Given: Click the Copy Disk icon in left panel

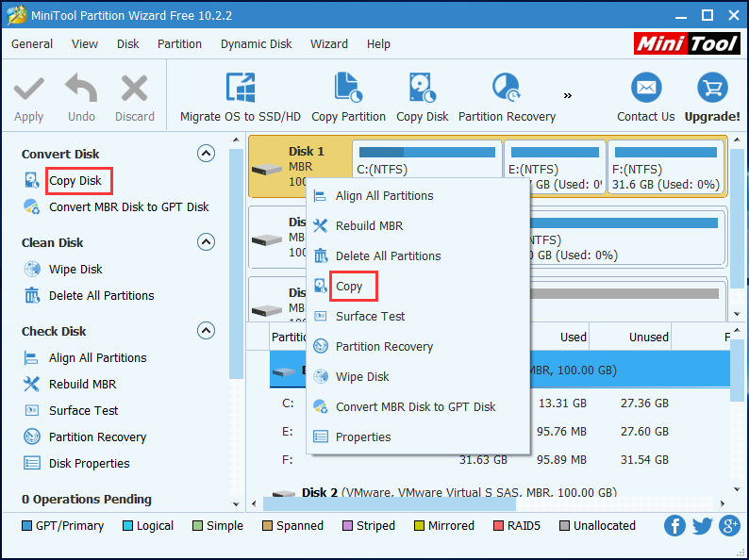Looking at the screenshot, I should coord(31,180).
